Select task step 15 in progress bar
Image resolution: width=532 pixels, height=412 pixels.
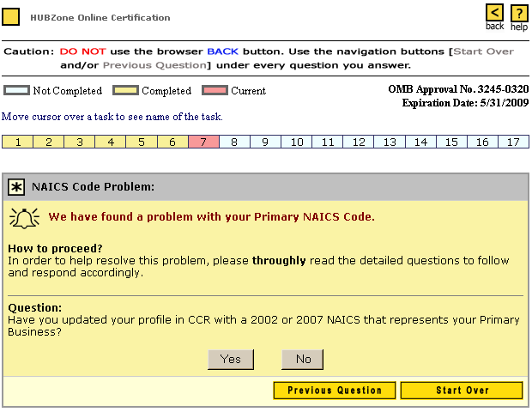(x=451, y=142)
